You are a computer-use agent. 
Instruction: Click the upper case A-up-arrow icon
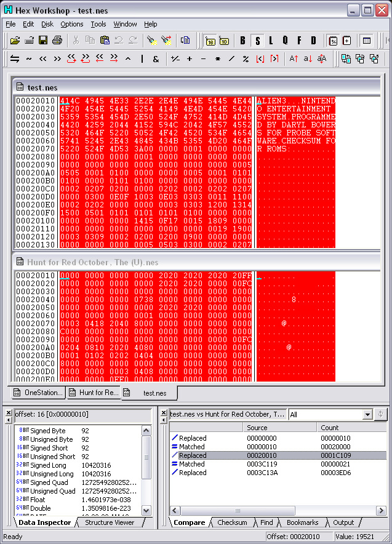pos(294,59)
